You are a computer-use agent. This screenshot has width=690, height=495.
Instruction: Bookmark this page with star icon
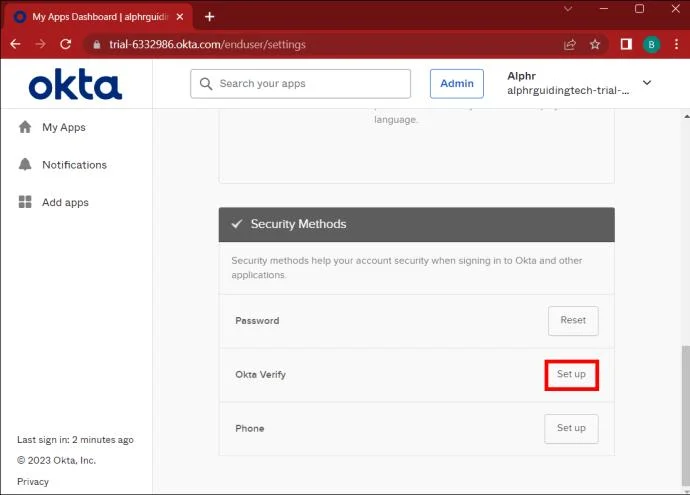coord(595,44)
